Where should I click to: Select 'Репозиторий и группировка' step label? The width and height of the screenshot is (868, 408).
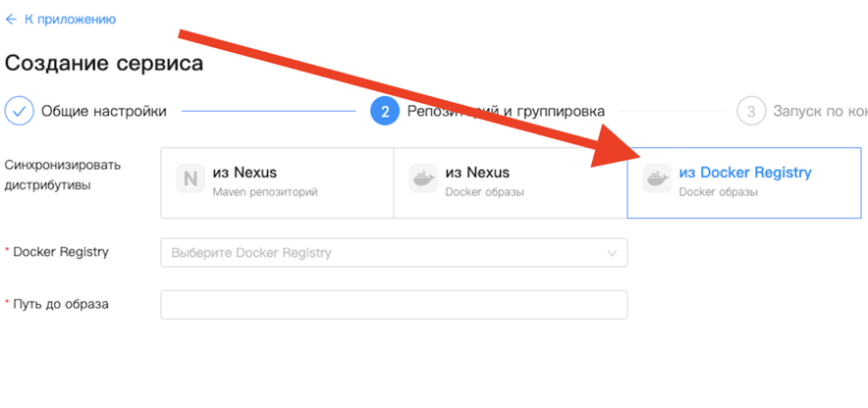(506, 111)
